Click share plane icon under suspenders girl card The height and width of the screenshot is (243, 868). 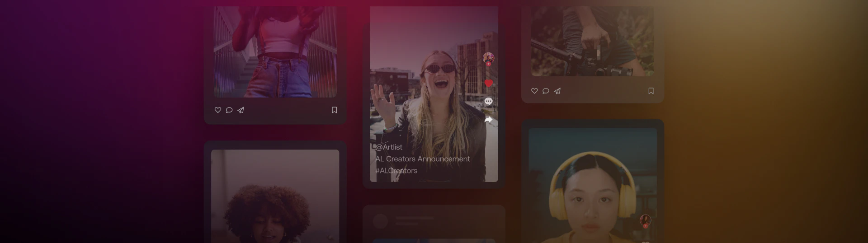point(241,110)
